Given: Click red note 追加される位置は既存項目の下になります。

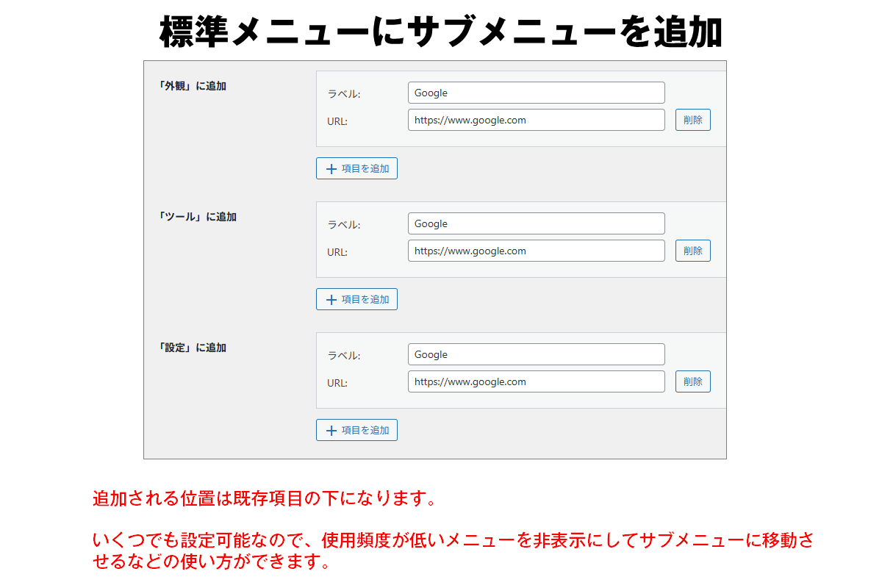Looking at the screenshot, I should click(x=265, y=499).
